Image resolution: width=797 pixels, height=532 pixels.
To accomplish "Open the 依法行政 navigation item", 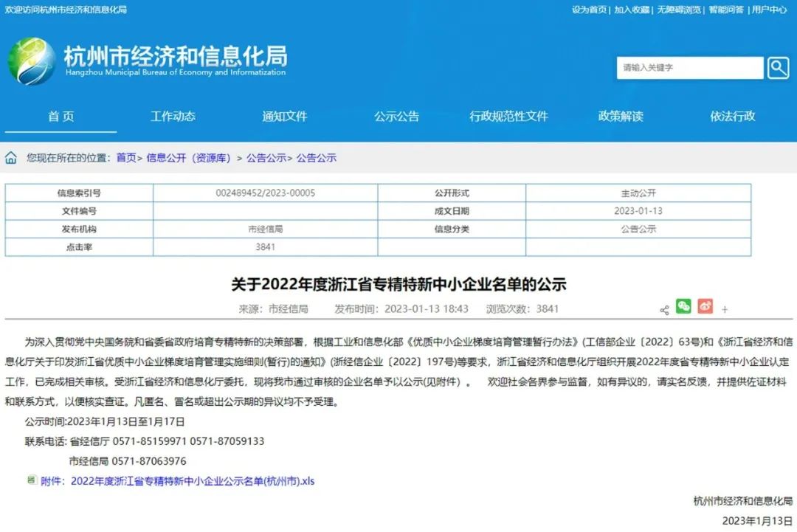I will [x=732, y=117].
